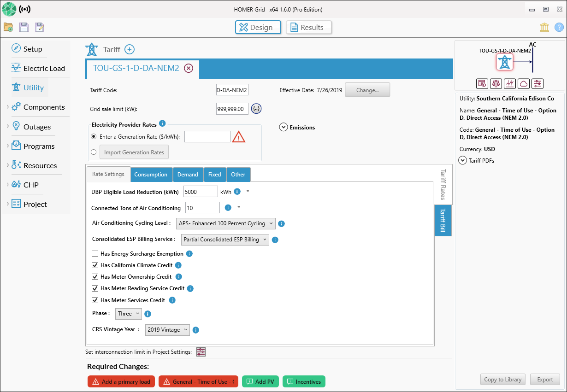Click the grid tower icon in schematic
Image resolution: width=567 pixels, height=392 pixels.
pyautogui.click(x=505, y=62)
